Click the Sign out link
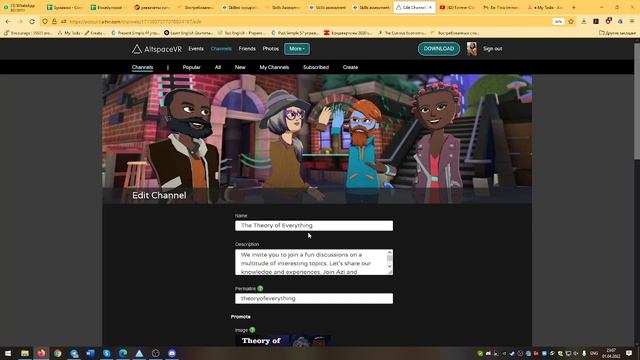Screen dimensions: 640x360 click(493, 49)
